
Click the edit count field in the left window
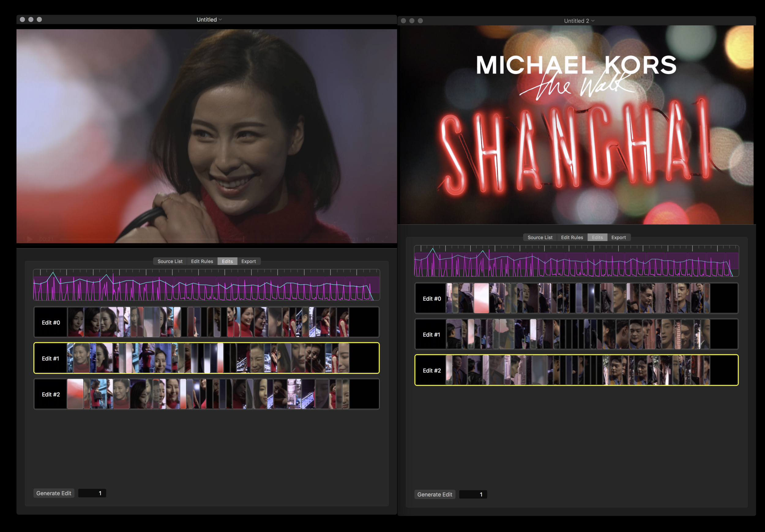[x=92, y=493]
